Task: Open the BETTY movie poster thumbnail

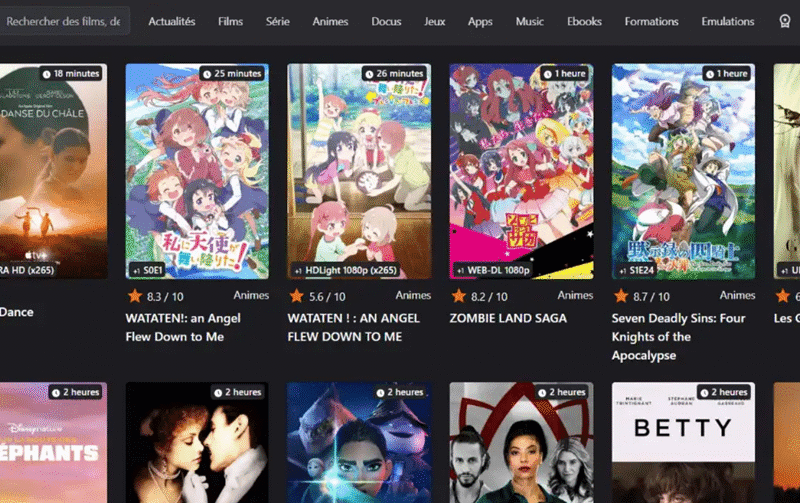Action: [683, 442]
